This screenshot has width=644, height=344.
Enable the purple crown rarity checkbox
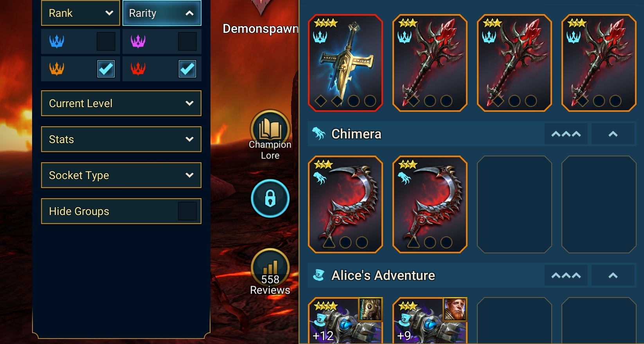tap(187, 41)
